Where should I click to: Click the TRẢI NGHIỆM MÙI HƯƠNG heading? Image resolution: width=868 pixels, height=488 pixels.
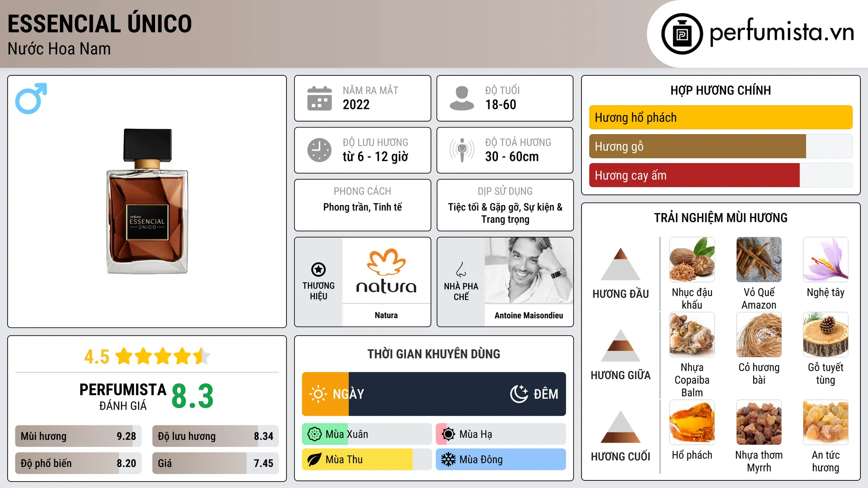pyautogui.click(x=721, y=218)
